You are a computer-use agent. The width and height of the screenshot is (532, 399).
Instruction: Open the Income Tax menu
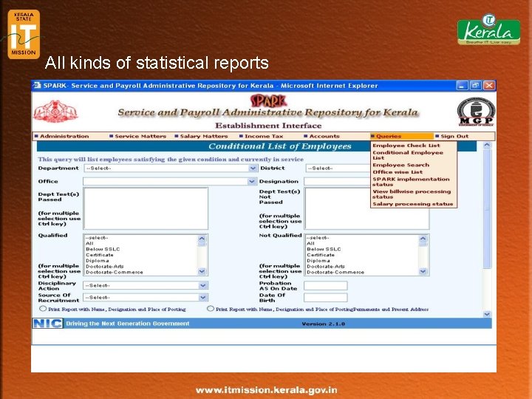[x=264, y=137]
